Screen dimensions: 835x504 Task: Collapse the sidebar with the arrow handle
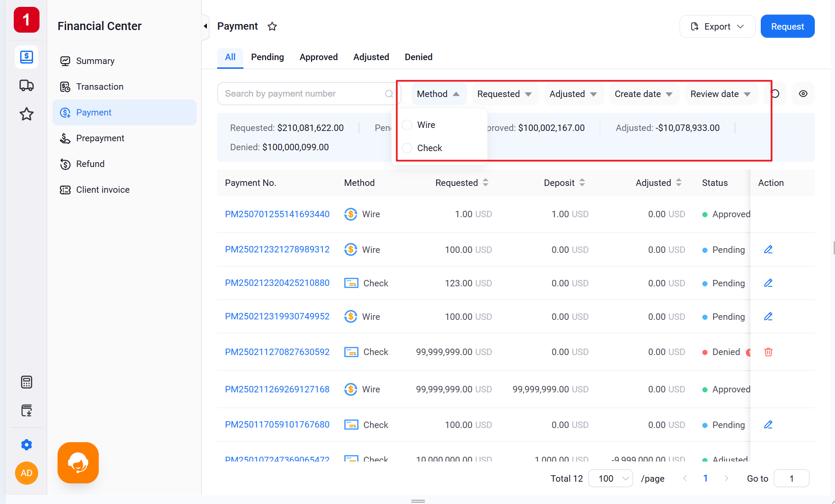coord(205,26)
